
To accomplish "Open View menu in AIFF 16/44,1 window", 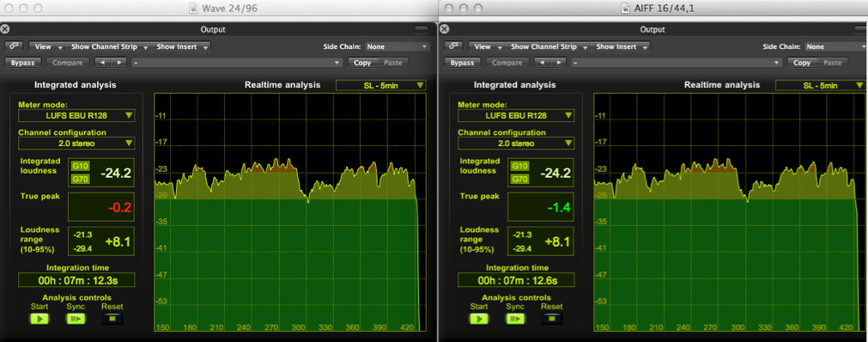I will coord(486,46).
